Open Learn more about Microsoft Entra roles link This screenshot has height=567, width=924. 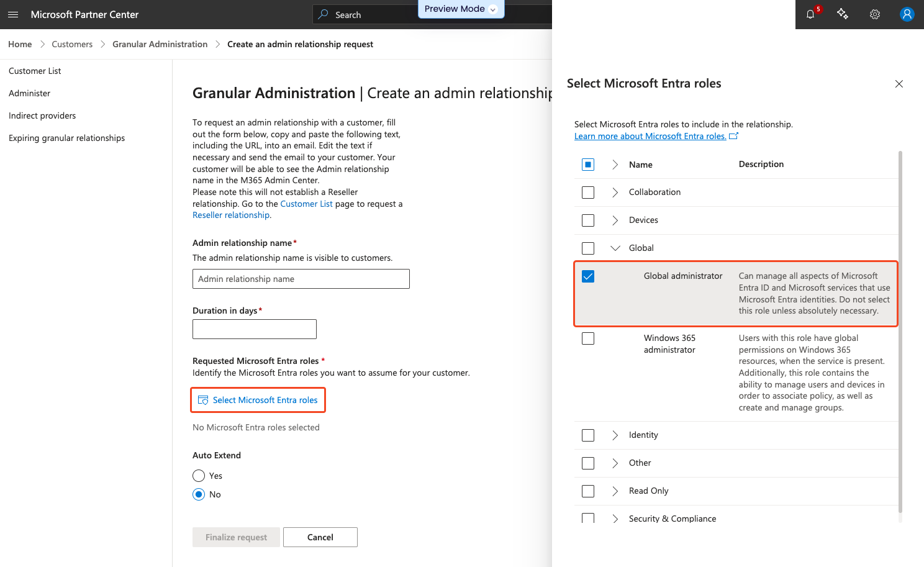pyautogui.click(x=650, y=136)
